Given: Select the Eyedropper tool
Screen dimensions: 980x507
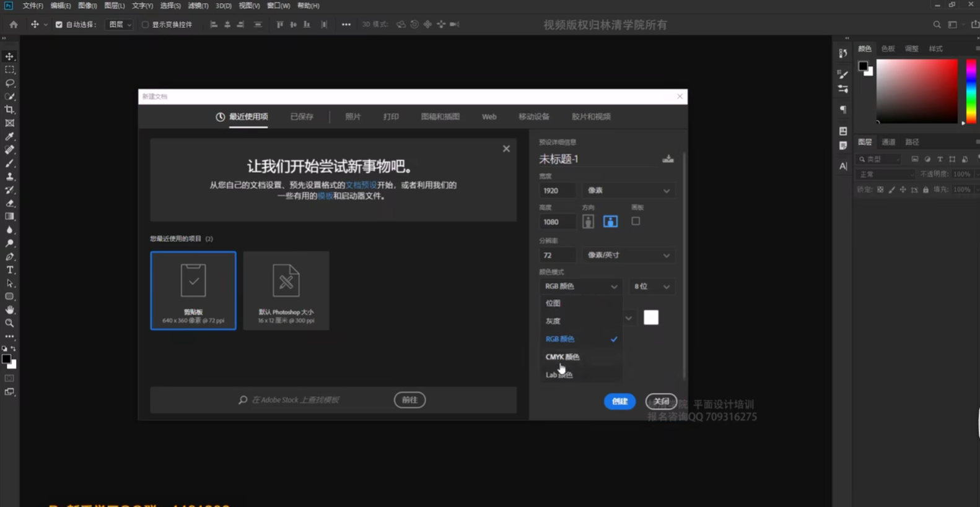Looking at the screenshot, I should click(x=10, y=136).
